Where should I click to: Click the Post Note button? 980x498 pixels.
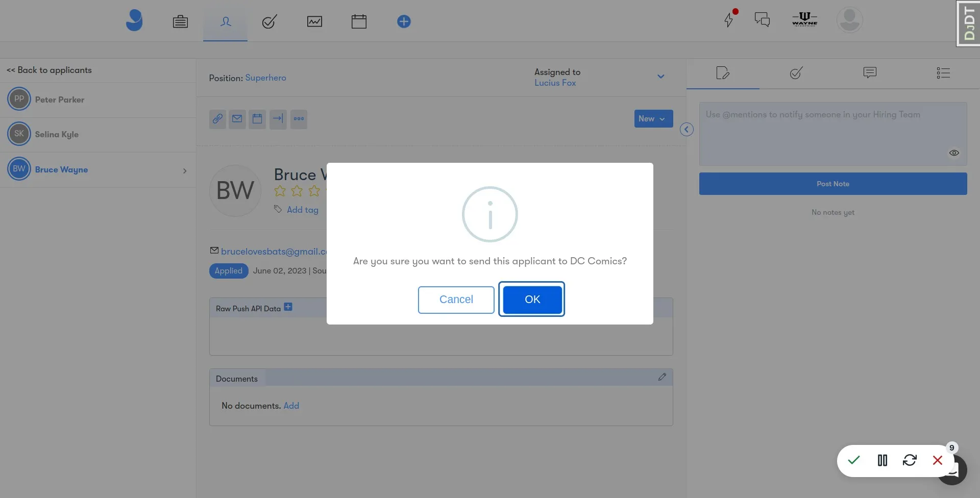(833, 184)
